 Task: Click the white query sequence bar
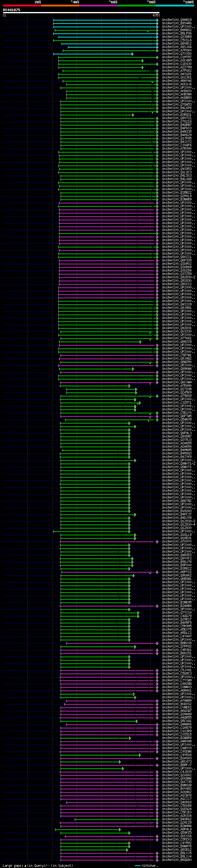tap(81, 13)
